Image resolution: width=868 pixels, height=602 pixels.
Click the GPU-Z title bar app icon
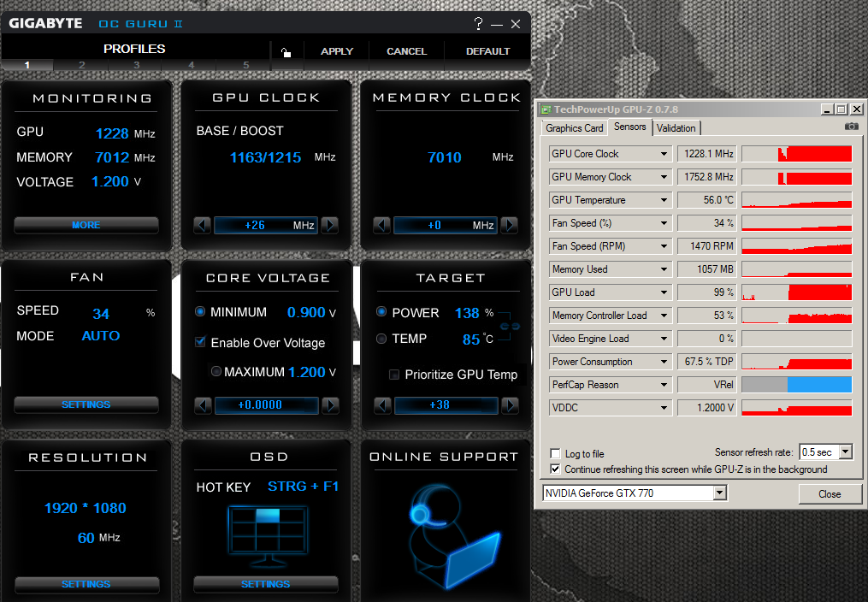546,109
